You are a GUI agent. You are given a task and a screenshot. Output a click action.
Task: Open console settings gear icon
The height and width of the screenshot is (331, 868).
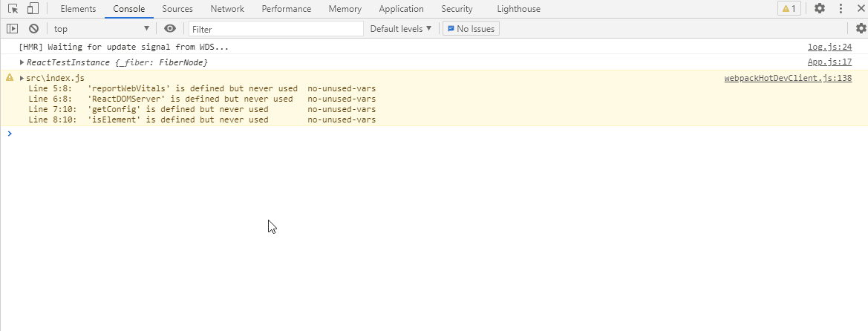(x=861, y=28)
